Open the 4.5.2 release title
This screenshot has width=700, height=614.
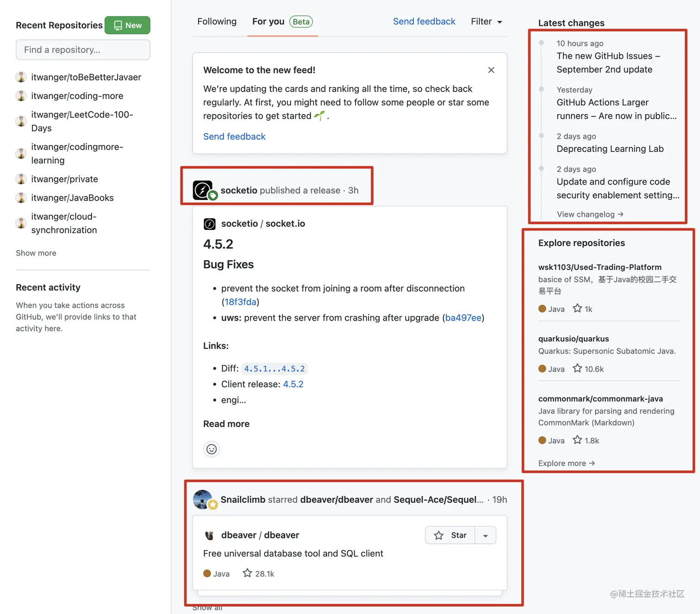[218, 244]
